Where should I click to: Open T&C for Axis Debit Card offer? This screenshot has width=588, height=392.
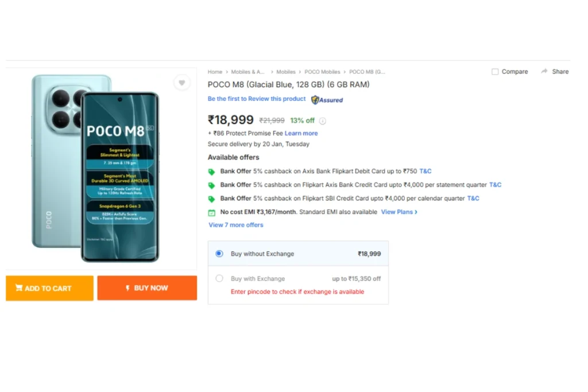(x=425, y=171)
